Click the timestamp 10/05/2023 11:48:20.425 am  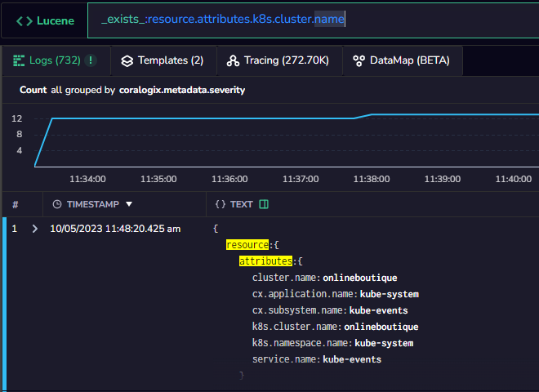pos(115,229)
